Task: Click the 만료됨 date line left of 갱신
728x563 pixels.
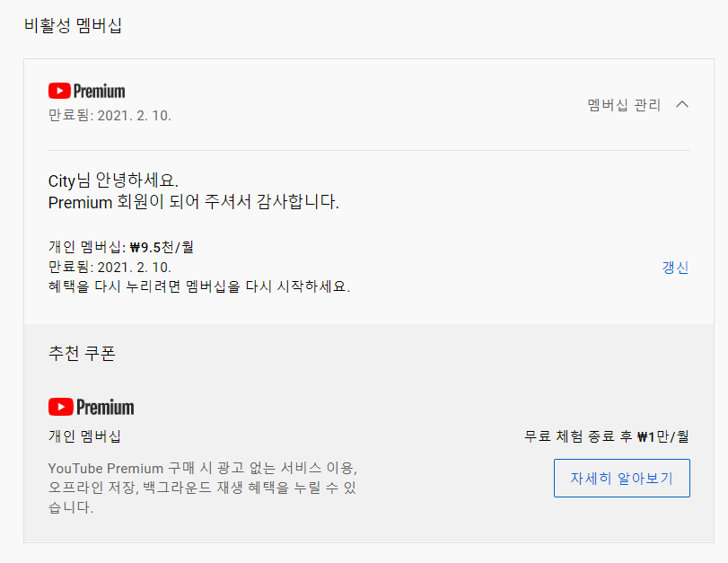Action: point(110,267)
